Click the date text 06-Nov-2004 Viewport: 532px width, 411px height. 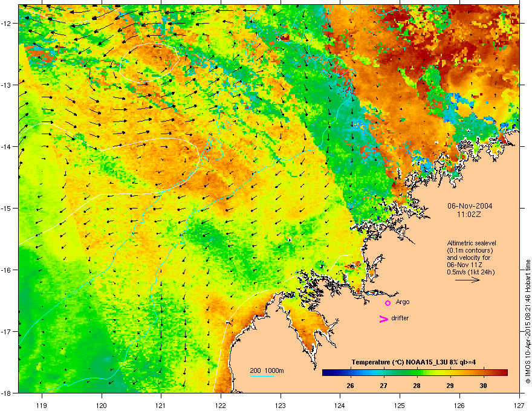click(470, 206)
